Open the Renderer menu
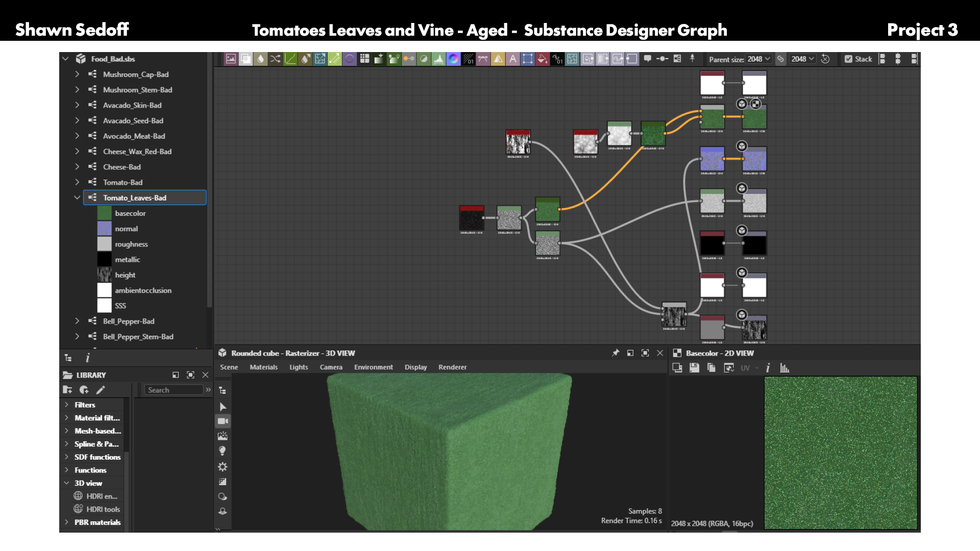 (452, 367)
